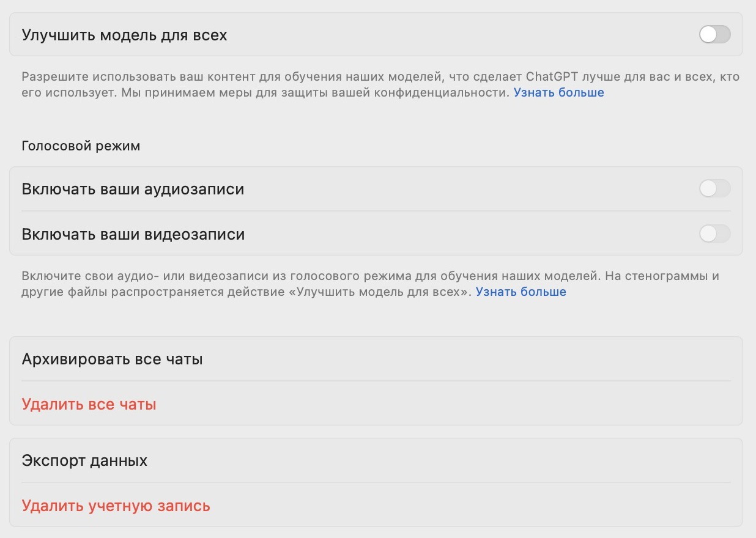
Task: Click the "Голосовой режим" section header
Action: pyautogui.click(x=81, y=146)
